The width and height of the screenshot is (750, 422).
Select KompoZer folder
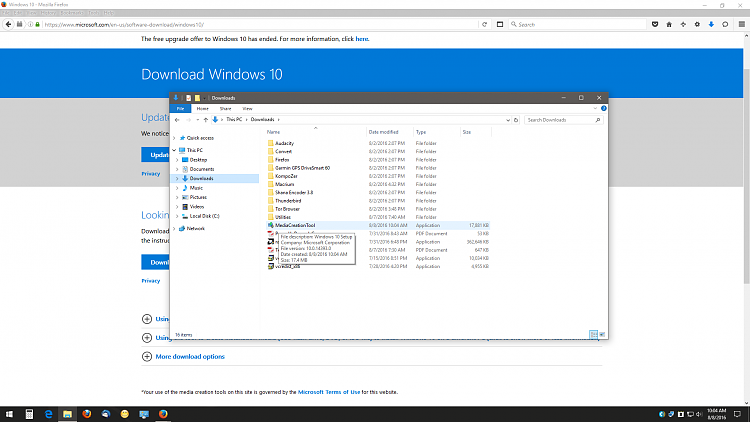(286, 176)
